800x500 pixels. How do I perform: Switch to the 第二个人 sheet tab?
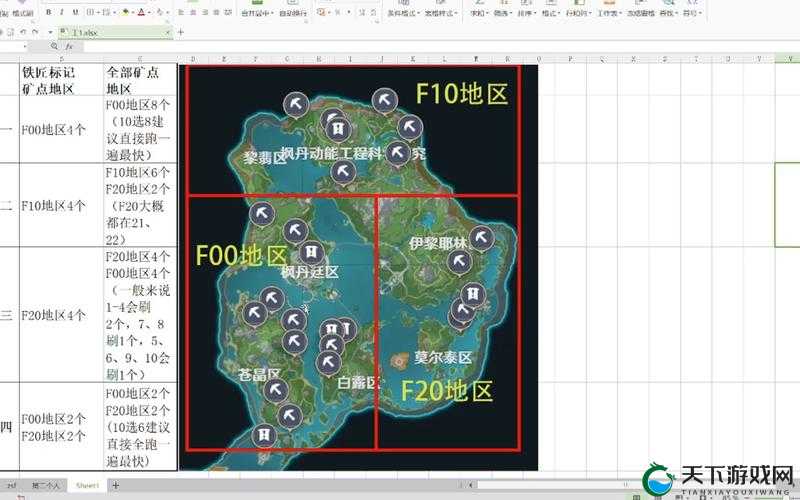tap(46, 486)
